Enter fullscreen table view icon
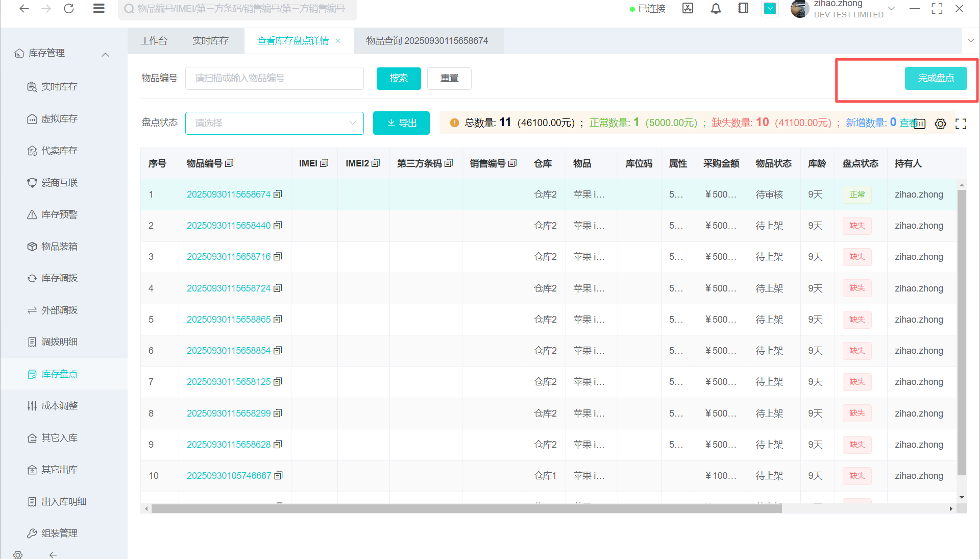The height and width of the screenshot is (559, 980). click(961, 124)
